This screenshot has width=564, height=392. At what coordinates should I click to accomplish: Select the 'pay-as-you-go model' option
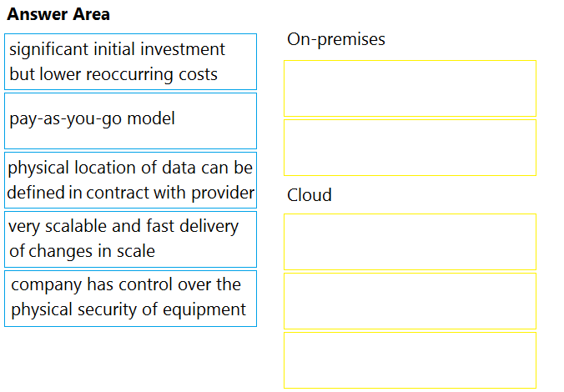coord(130,121)
